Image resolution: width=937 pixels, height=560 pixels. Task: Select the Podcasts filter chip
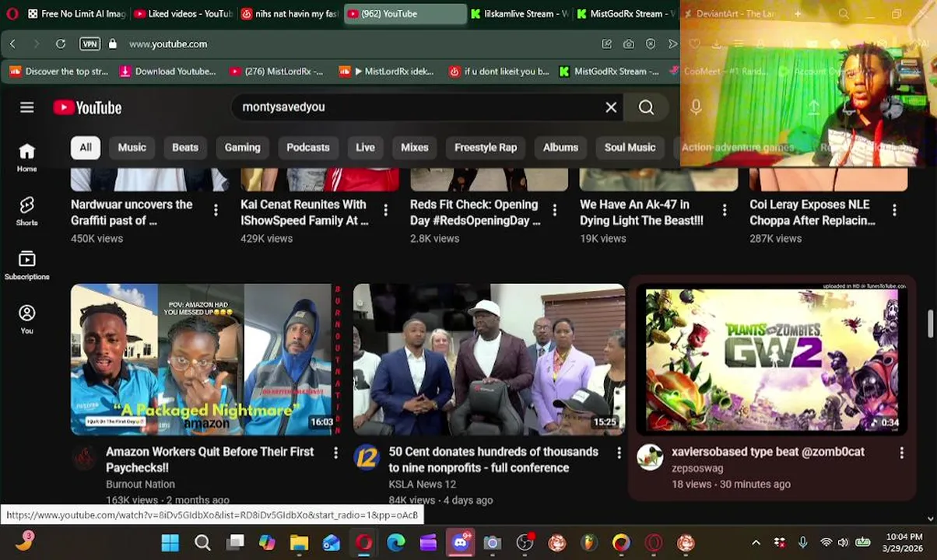(x=308, y=147)
